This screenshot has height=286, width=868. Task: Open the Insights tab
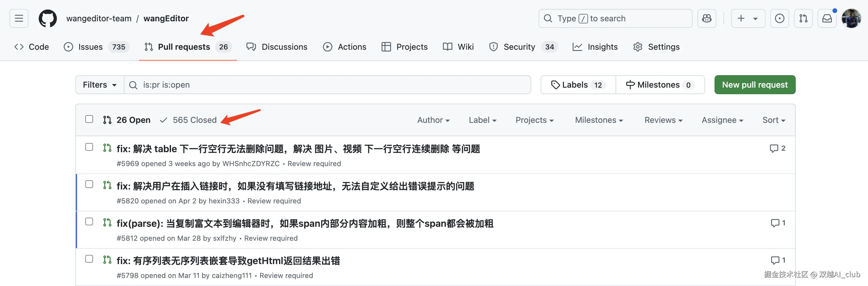(x=595, y=47)
